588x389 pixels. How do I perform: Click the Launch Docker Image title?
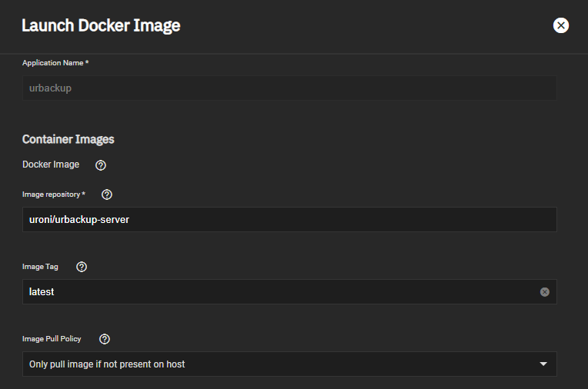[x=101, y=25]
